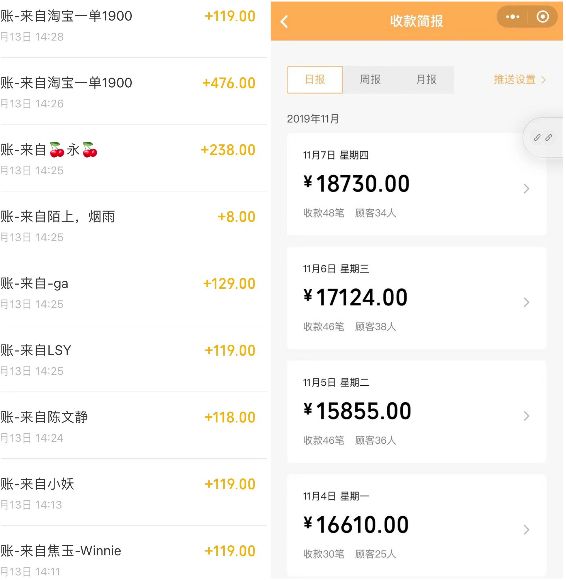Select the 日报 daily report tab
This screenshot has width=566, height=580.
(315, 80)
